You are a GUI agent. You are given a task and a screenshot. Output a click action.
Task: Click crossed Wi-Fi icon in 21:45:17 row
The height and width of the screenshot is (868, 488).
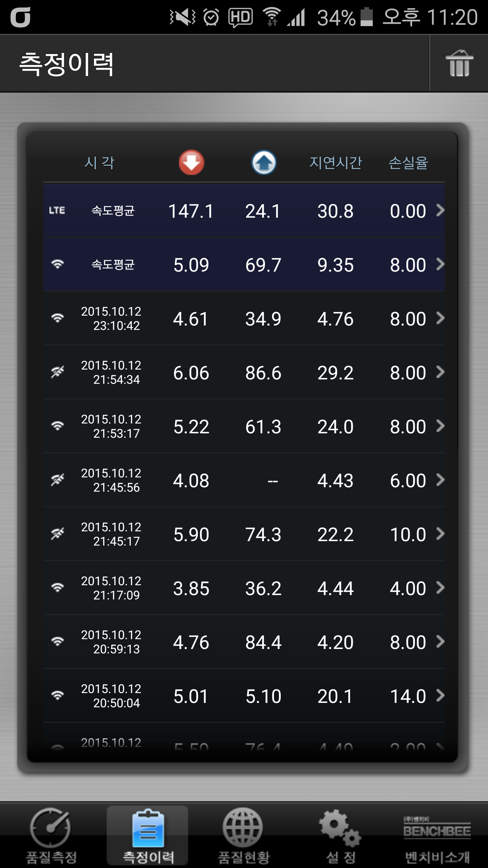(58, 534)
